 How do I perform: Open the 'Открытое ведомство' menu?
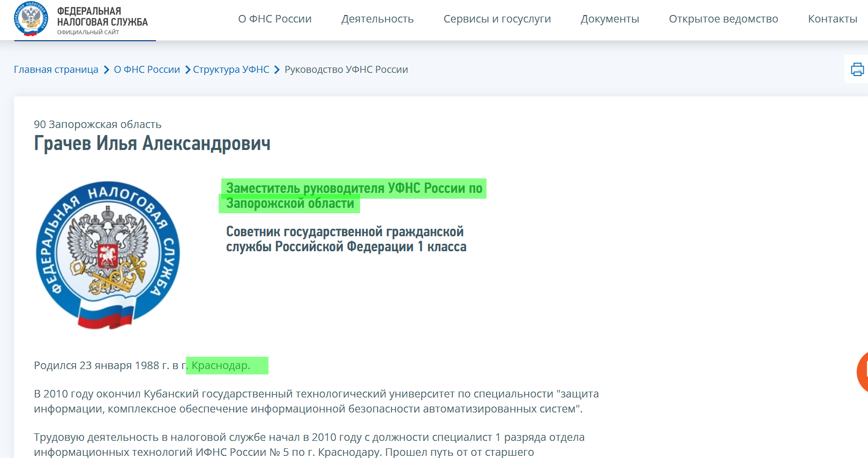pyautogui.click(x=723, y=19)
